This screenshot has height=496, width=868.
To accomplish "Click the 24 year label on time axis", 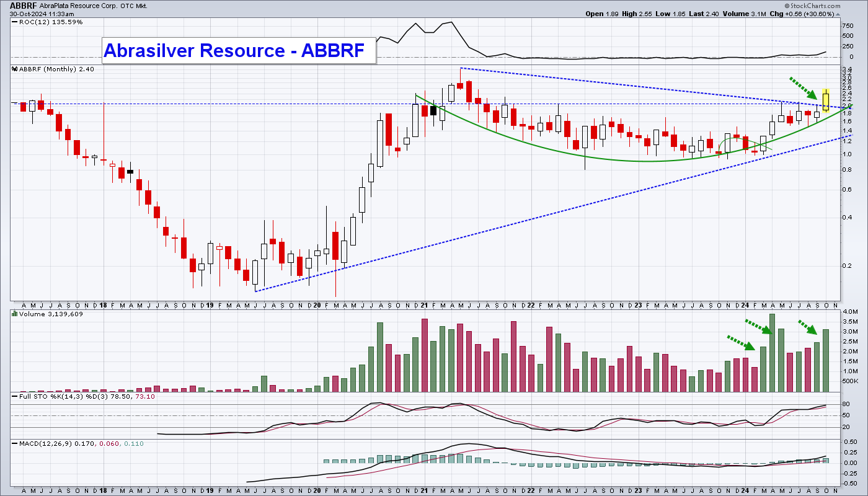I will pos(745,306).
